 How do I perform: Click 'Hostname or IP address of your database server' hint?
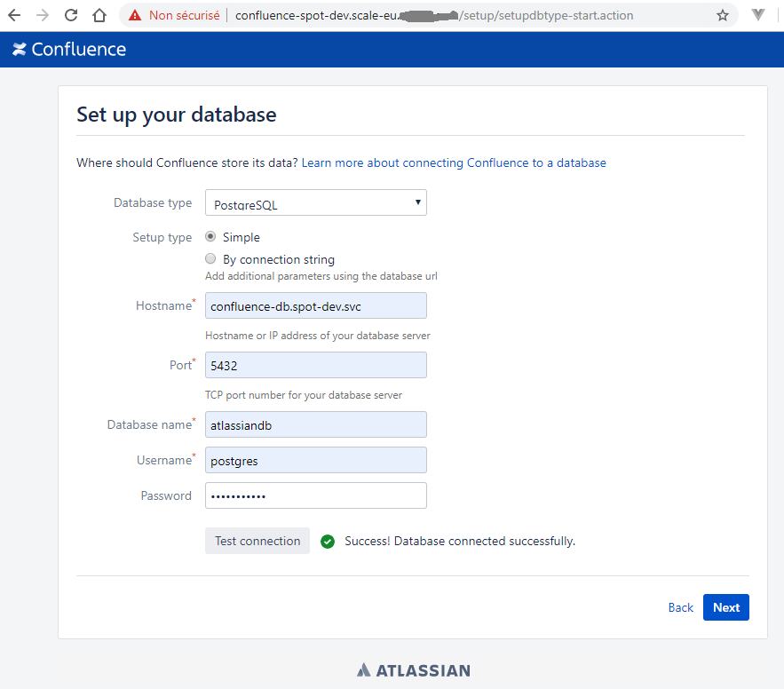point(318,336)
